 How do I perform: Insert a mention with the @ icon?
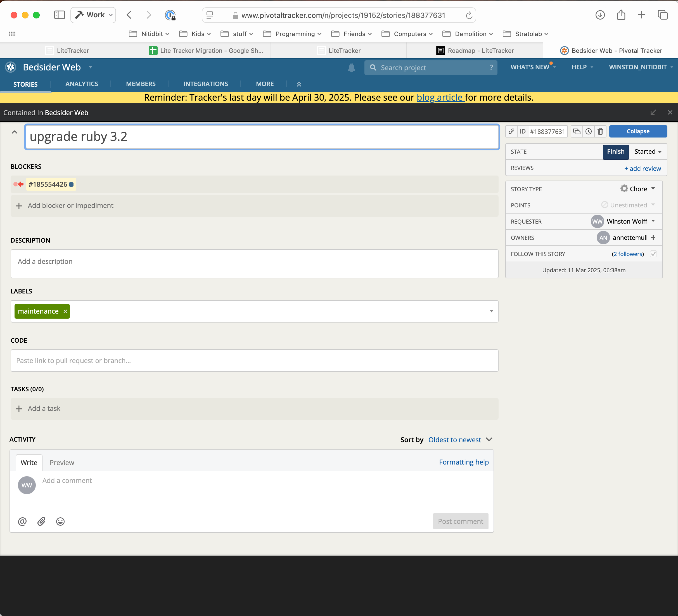pyautogui.click(x=22, y=521)
